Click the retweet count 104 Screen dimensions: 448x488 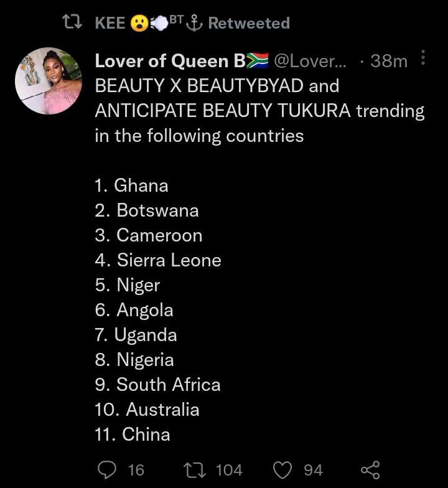[x=229, y=469]
